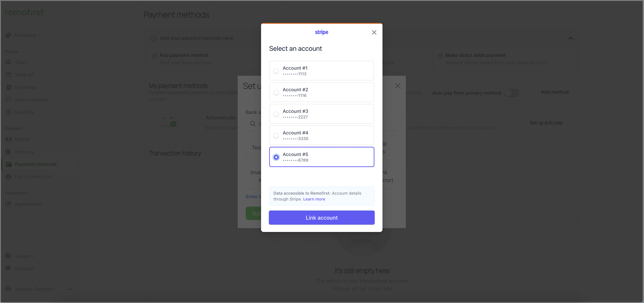The image size is (644, 303).
Task: Select the Benefits gift icon
Action: pos(9,112)
